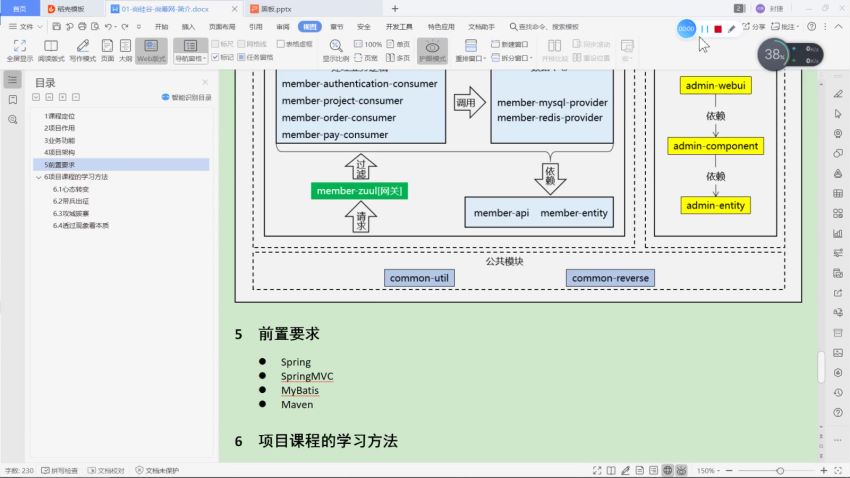Screen dimensions: 850x478
Task: Open the outline/TOC sidebar icon
Action: click(x=12, y=80)
